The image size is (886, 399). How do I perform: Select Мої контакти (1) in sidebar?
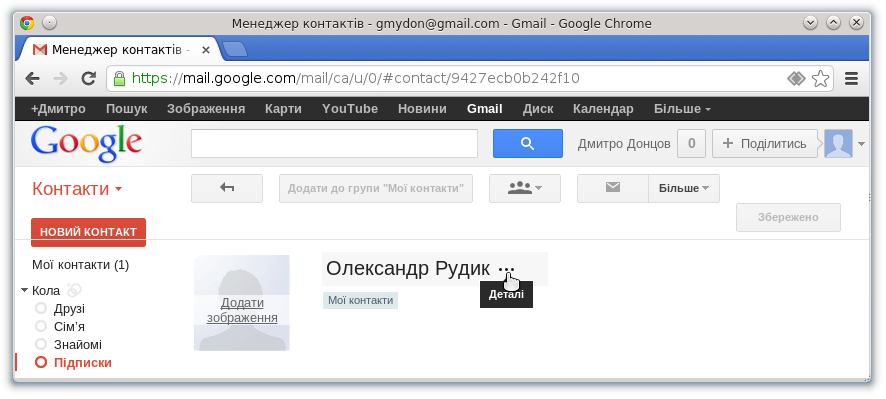pos(81,264)
